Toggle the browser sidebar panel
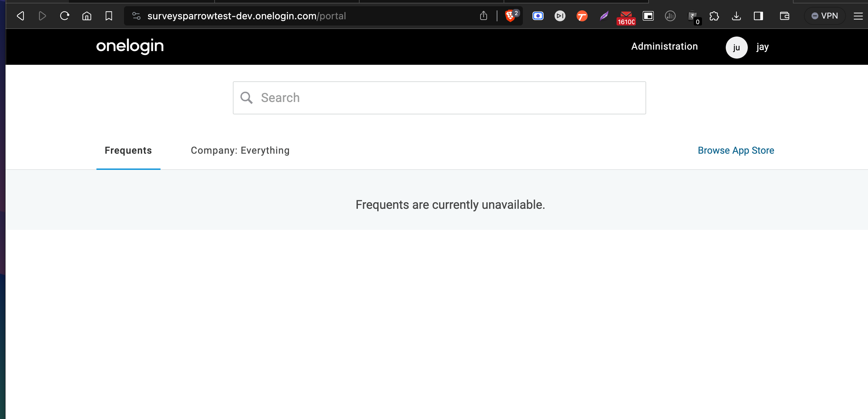This screenshot has height=419, width=868. pyautogui.click(x=758, y=16)
